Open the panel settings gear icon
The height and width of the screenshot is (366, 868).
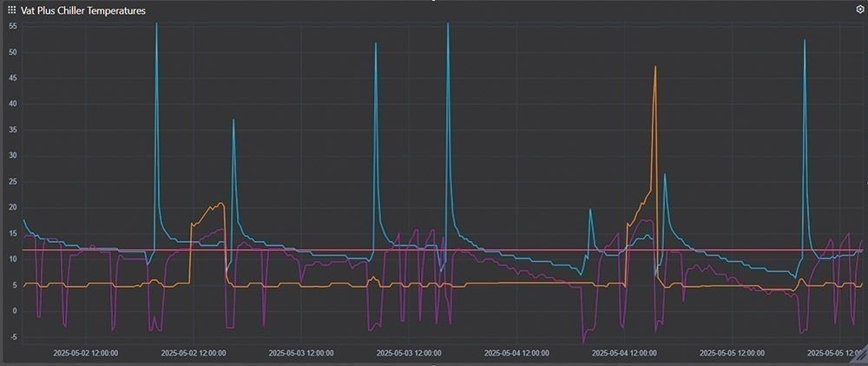859,10
